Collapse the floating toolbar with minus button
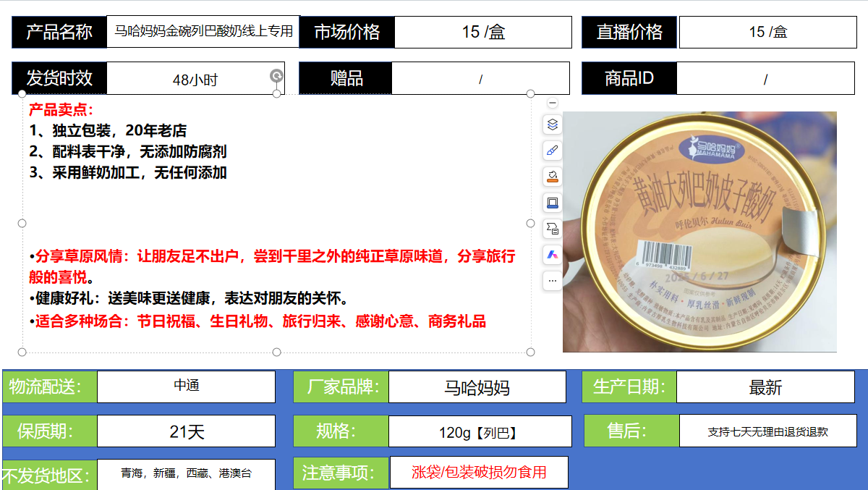The image size is (868, 490). [x=553, y=104]
